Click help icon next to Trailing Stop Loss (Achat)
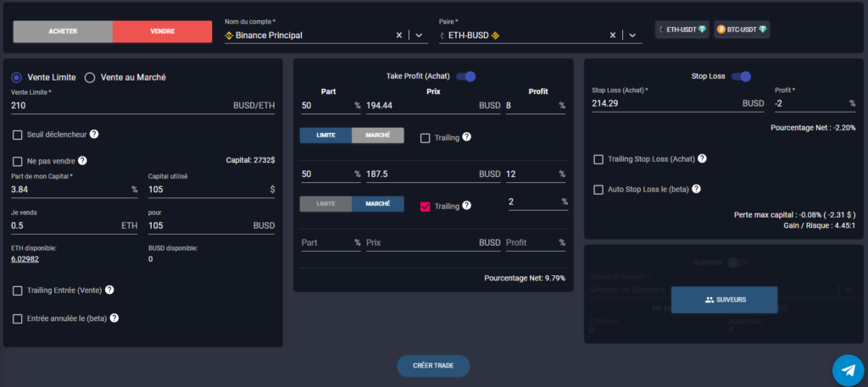Viewport: 868px width, 387px height. point(702,158)
